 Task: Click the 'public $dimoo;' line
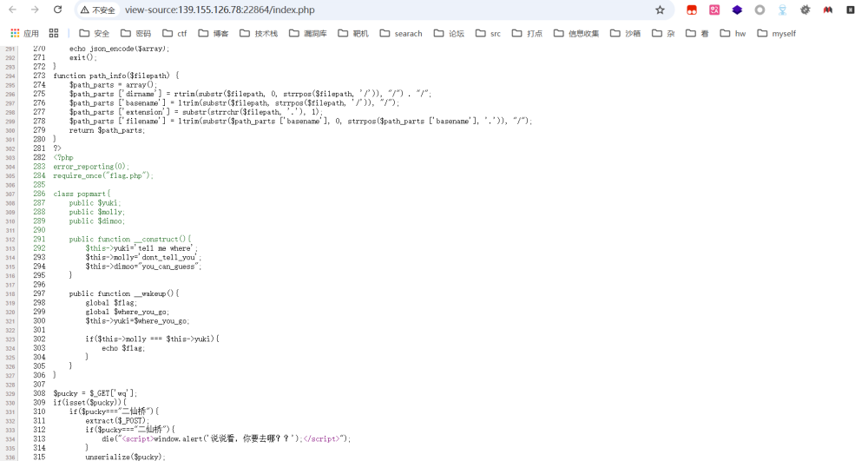coord(97,221)
